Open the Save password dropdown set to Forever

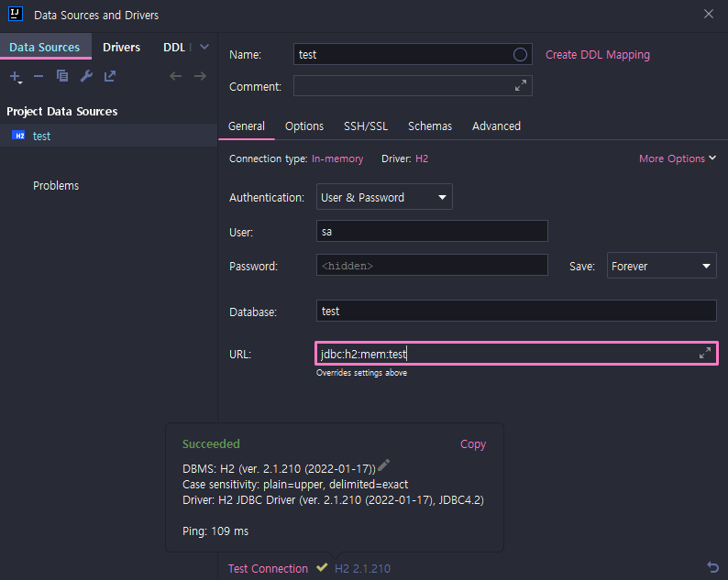(662, 266)
